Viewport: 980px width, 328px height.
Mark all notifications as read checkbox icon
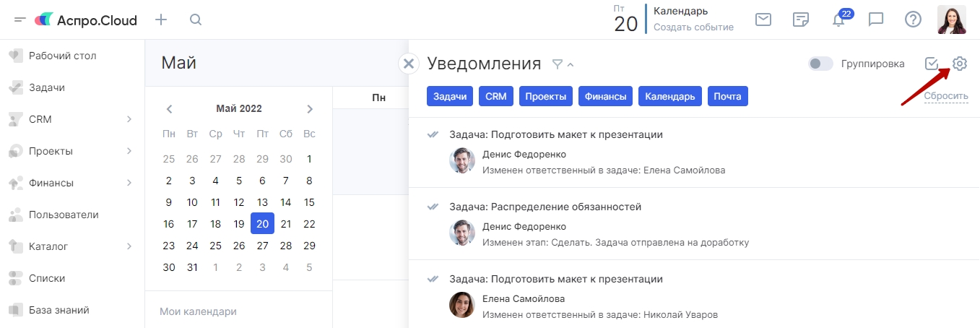(x=932, y=64)
